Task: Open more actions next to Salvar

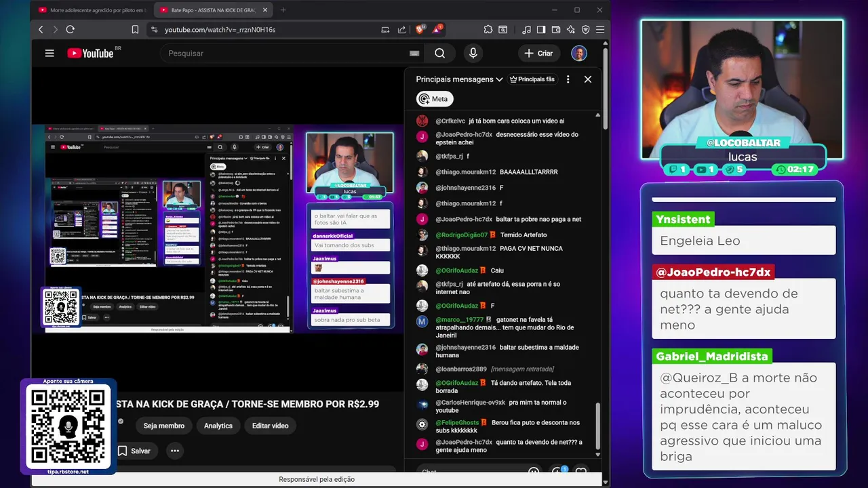Action: 175,451
